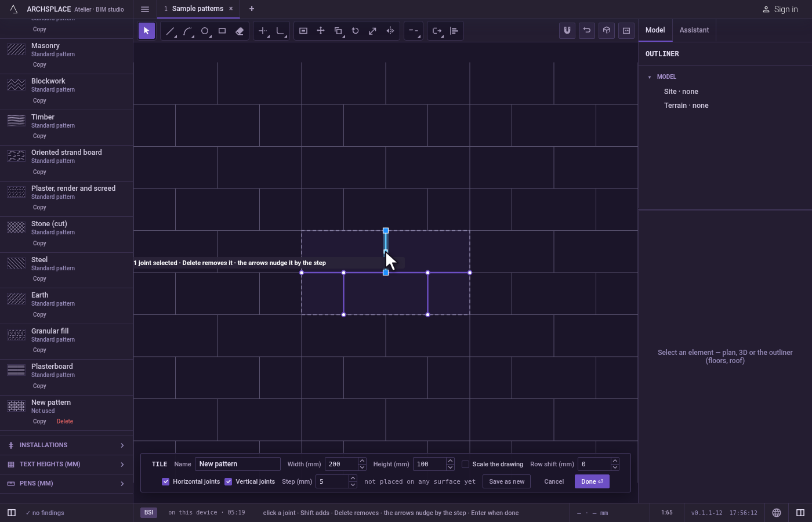Expand the INSTALLATIONS section
Screen dimensions: 812x522
(x=66, y=445)
